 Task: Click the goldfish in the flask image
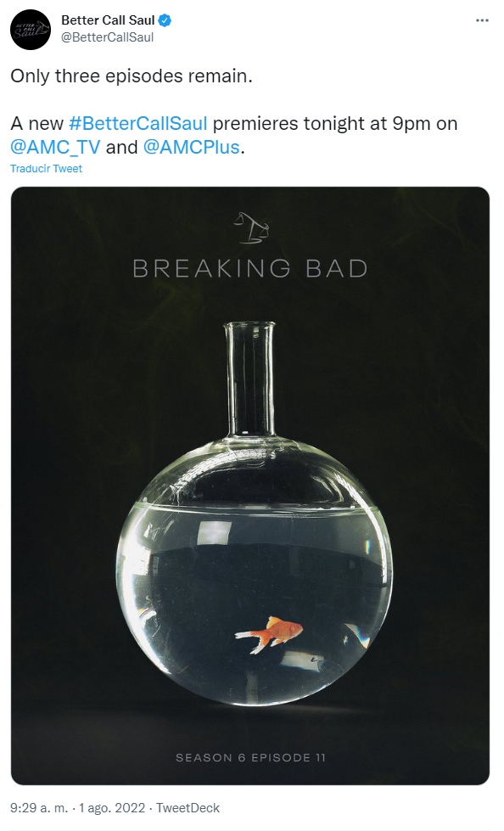pos(269,633)
